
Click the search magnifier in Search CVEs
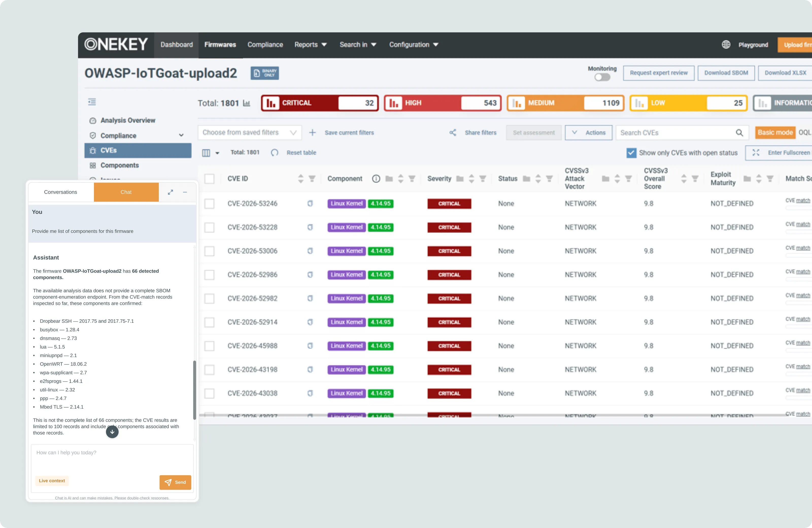coord(739,133)
